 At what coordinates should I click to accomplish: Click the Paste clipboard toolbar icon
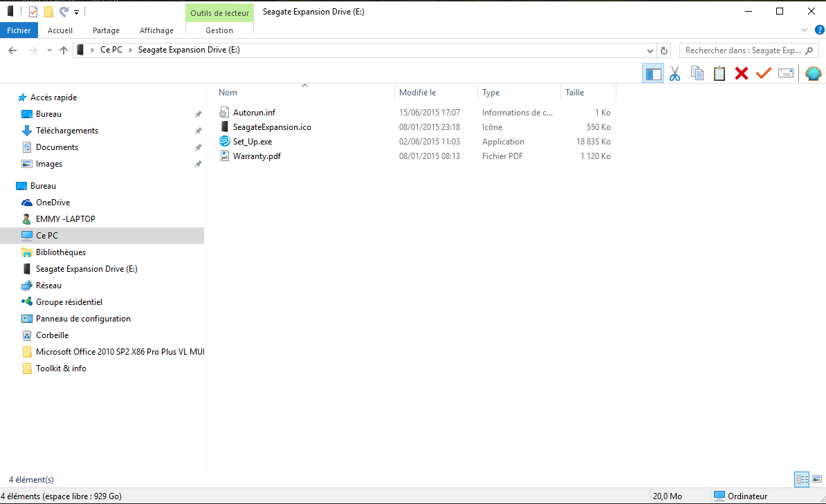tap(719, 73)
